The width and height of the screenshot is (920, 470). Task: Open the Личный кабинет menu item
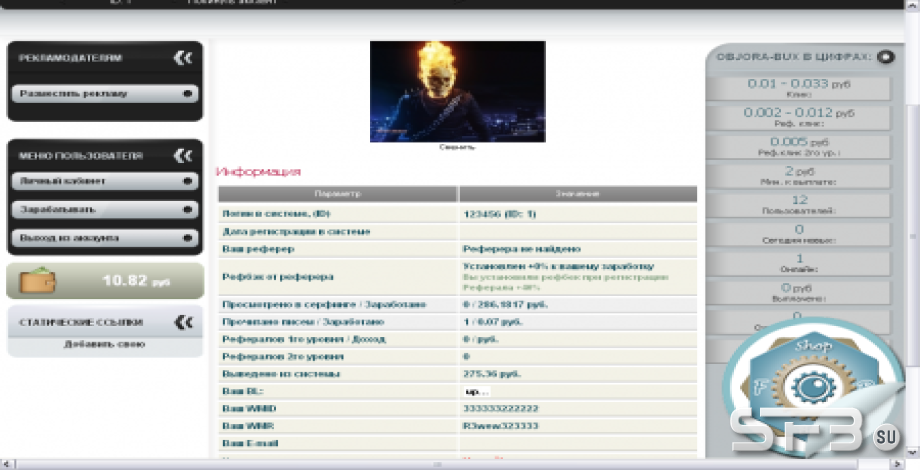pos(105,181)
